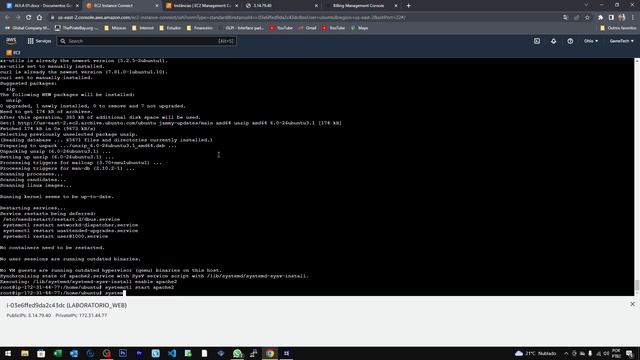Open Outlook from the taskbar
The width and height of the screenshot is (640, 360).
click(74, 353)
